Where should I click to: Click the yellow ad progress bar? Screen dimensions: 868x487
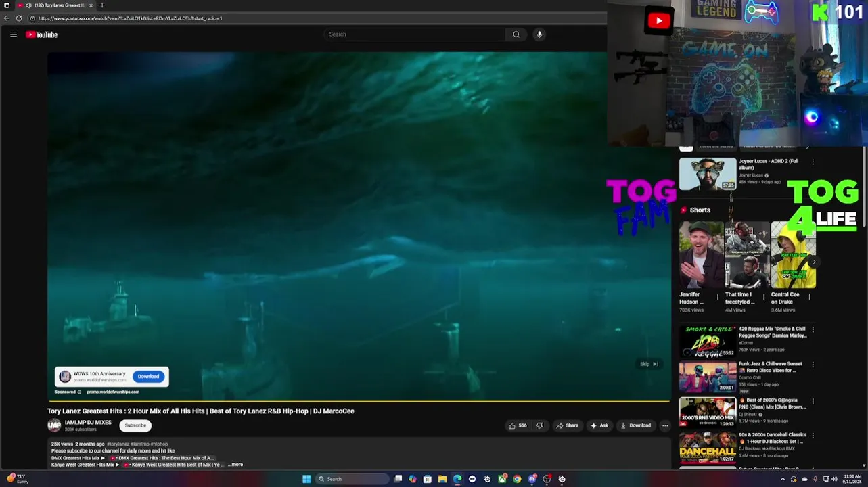coord(359,402)
